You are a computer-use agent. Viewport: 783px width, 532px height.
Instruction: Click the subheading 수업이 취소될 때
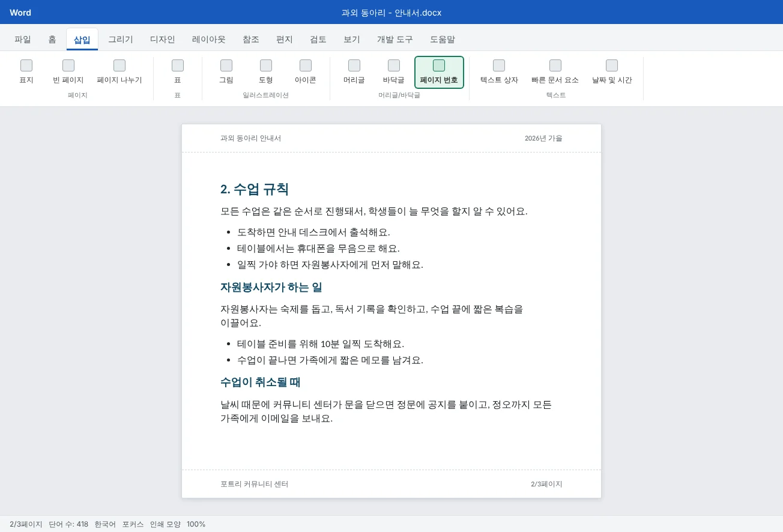[261, 382]
